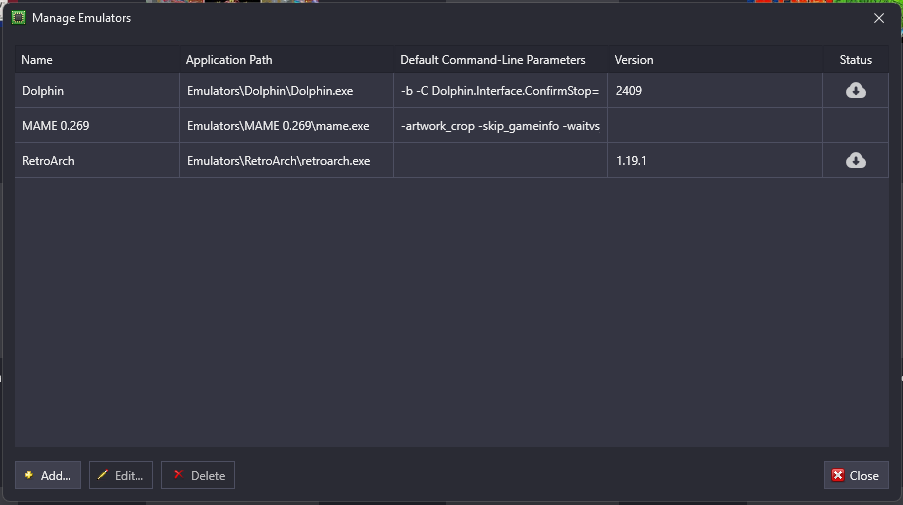Click the Dolphin download status cloud icon
Viewport: 903px width, 505px height.
[855, 90]
